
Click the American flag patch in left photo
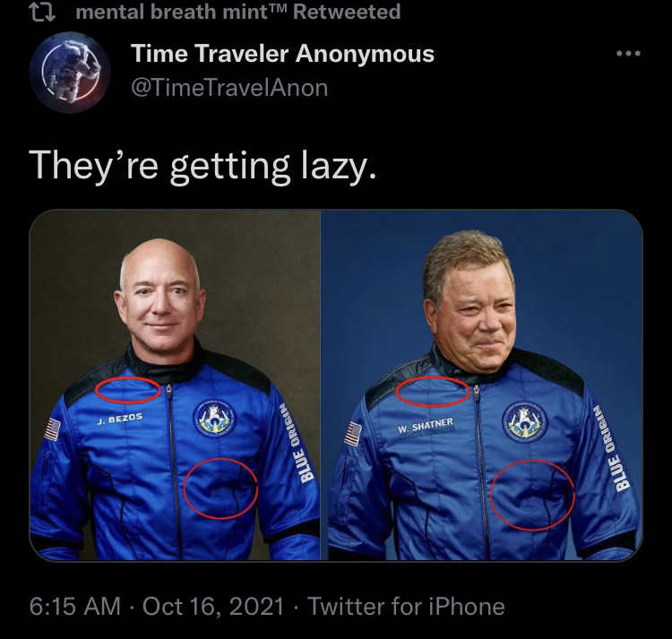[x=53, y=430]
